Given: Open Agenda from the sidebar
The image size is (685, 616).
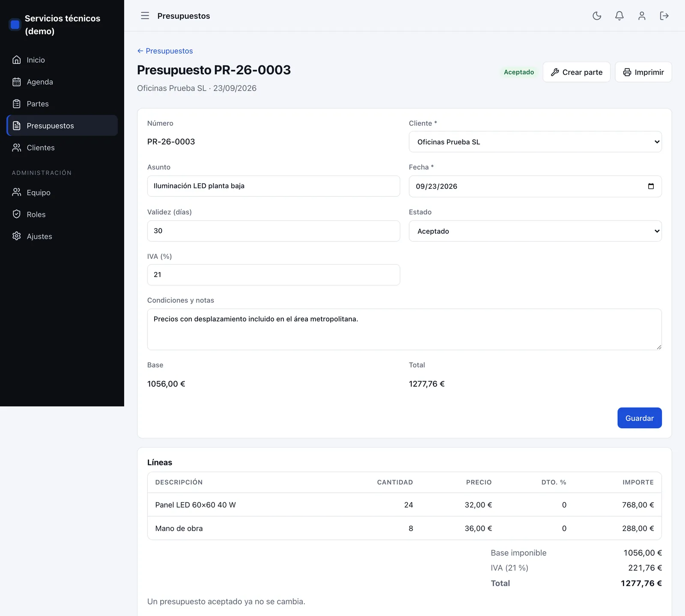Looking at the screenshot, I should coord(62,82).
